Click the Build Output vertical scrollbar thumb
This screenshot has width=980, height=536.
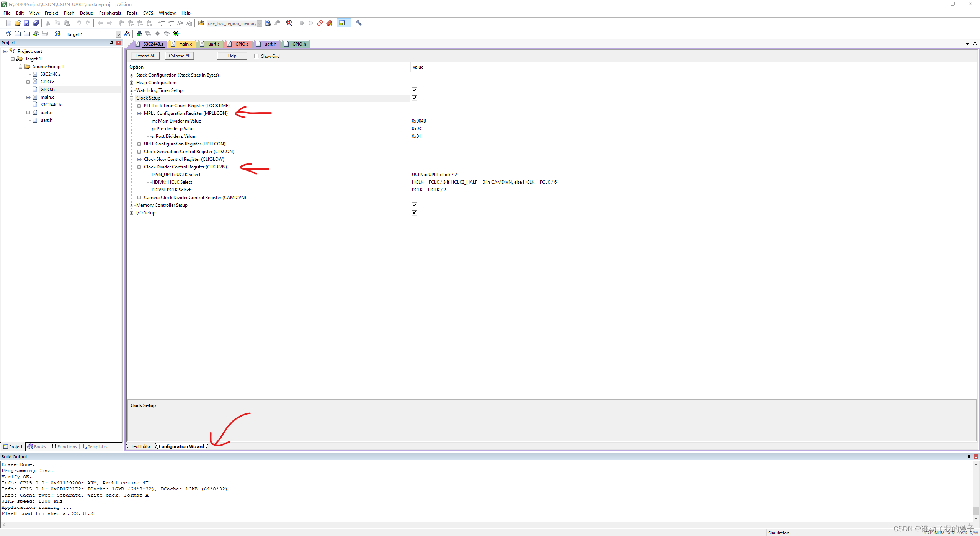point(976,511)
